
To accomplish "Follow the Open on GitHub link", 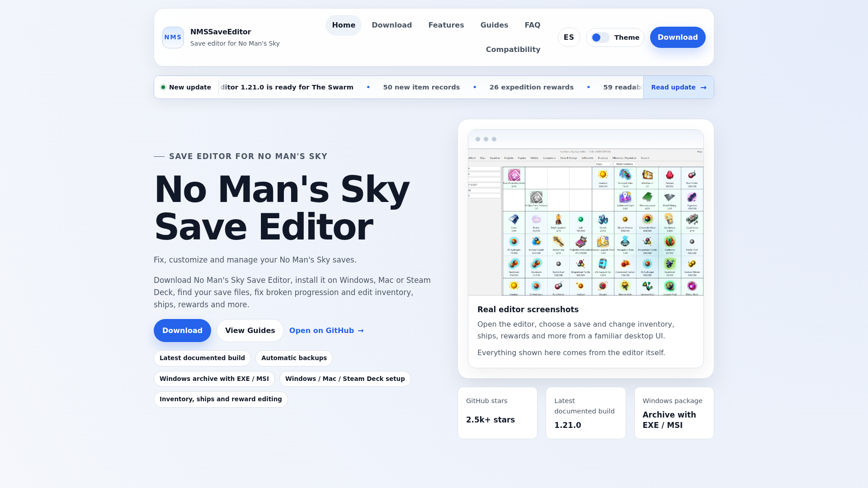I will click(326, 331).
